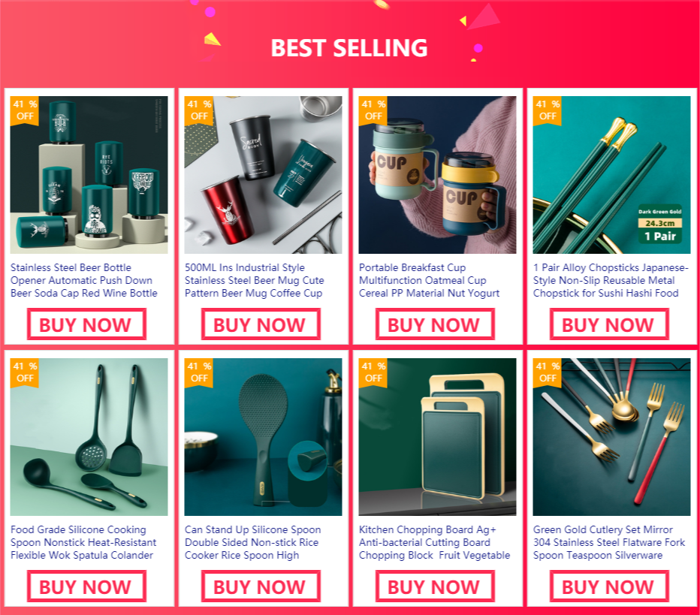Open the stainless steel beer mug image

pos(263,175)
